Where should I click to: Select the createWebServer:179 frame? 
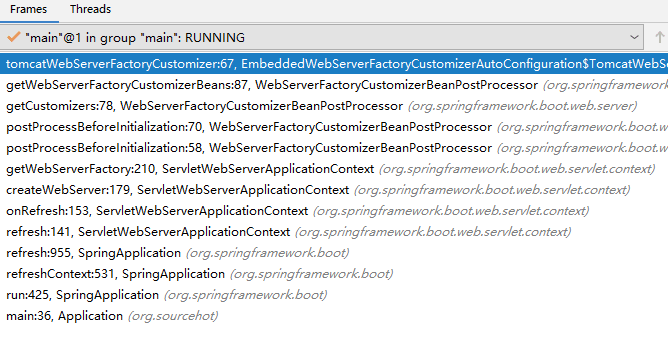click(334, 190)
